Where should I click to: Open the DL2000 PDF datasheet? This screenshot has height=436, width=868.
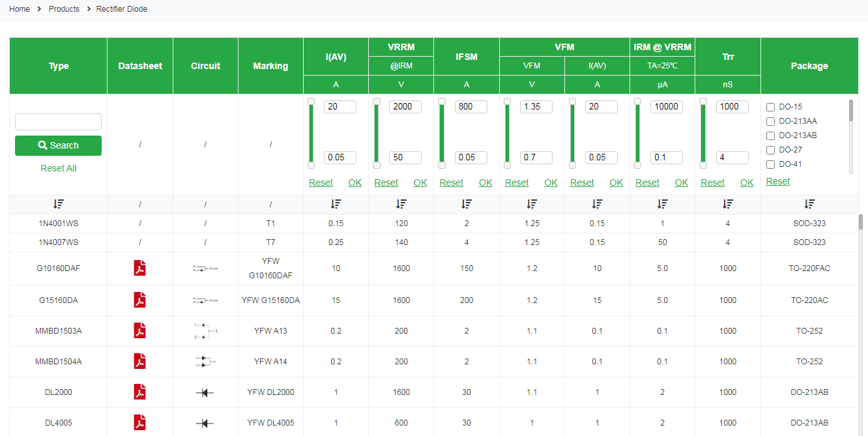(139, 392)
